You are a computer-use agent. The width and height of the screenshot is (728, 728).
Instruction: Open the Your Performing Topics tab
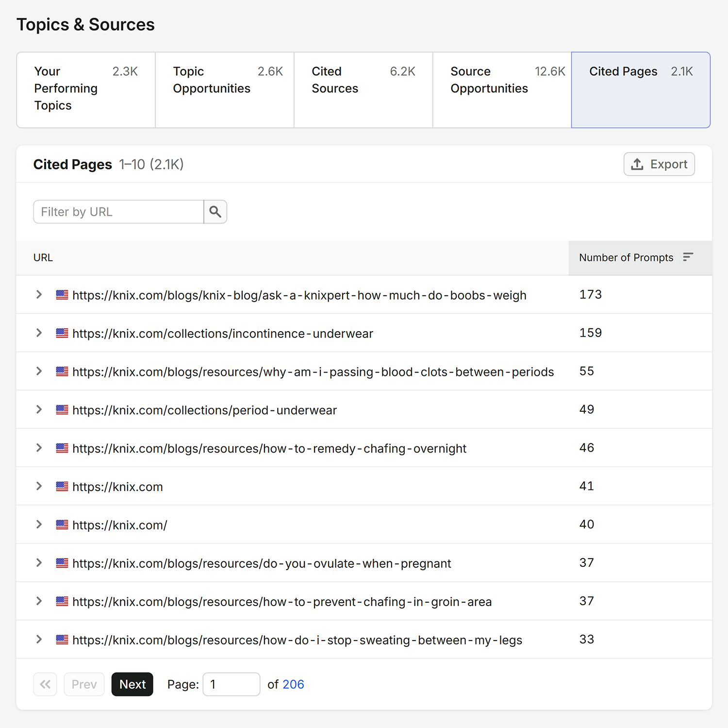coord(86,90)
